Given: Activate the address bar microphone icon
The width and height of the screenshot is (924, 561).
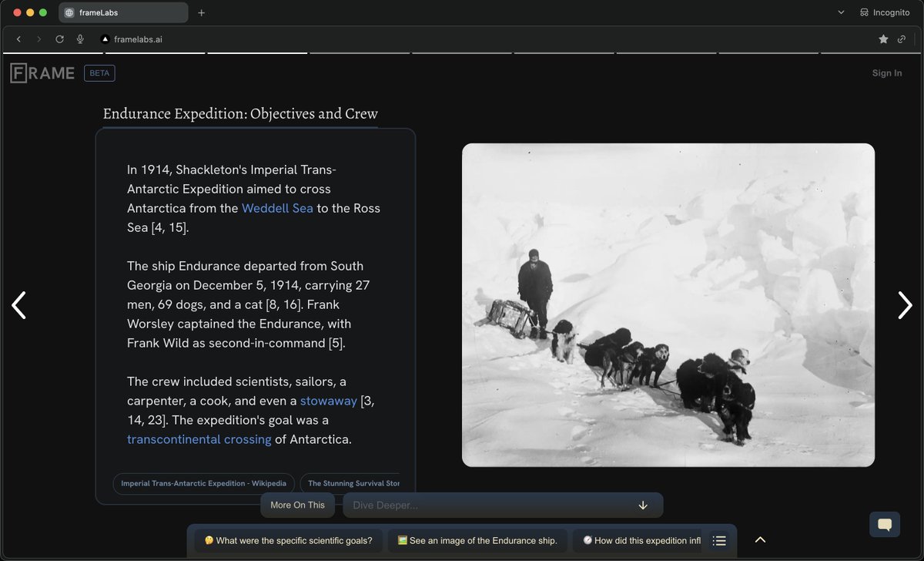Looking at the screenshot, I should pyautogui.click(x=80, y=39).
